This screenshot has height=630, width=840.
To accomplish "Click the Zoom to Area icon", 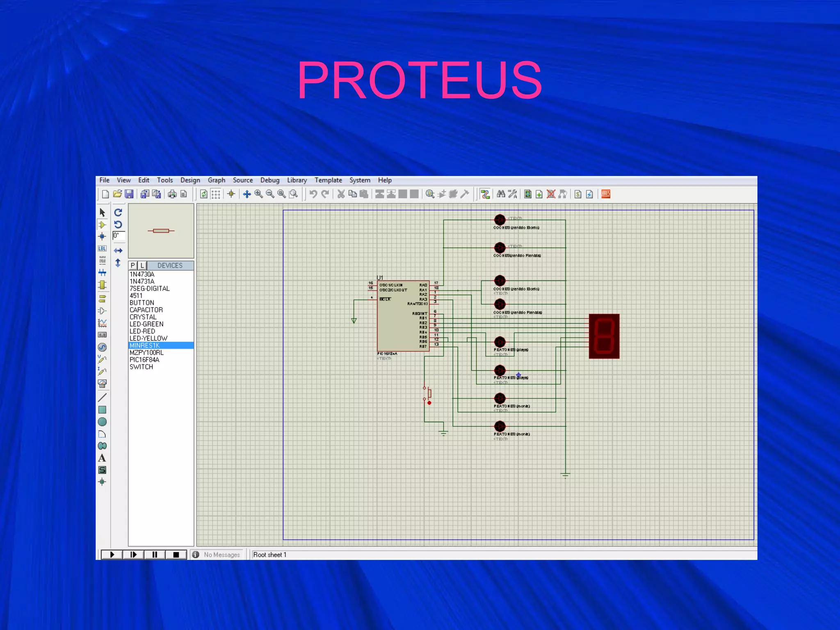I will point(294,194).
